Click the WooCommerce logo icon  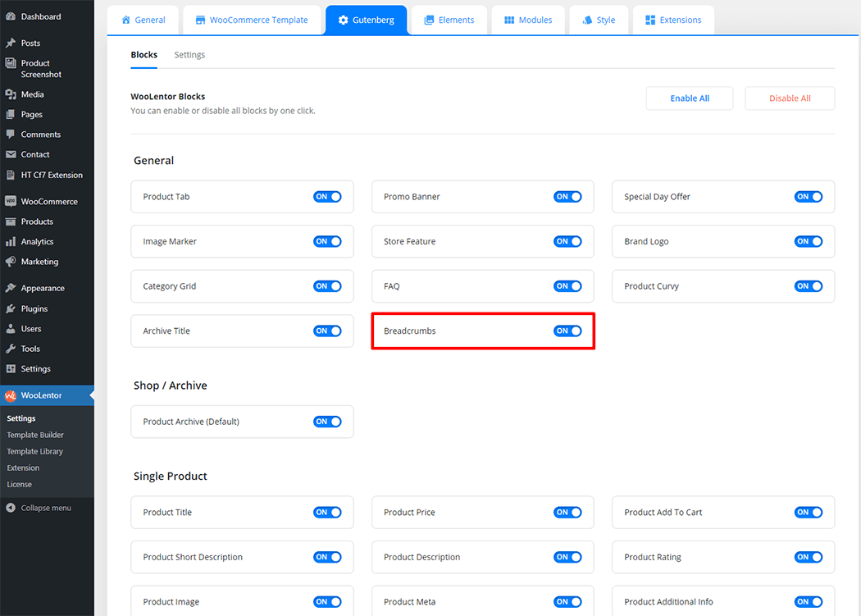click(11, 201)
